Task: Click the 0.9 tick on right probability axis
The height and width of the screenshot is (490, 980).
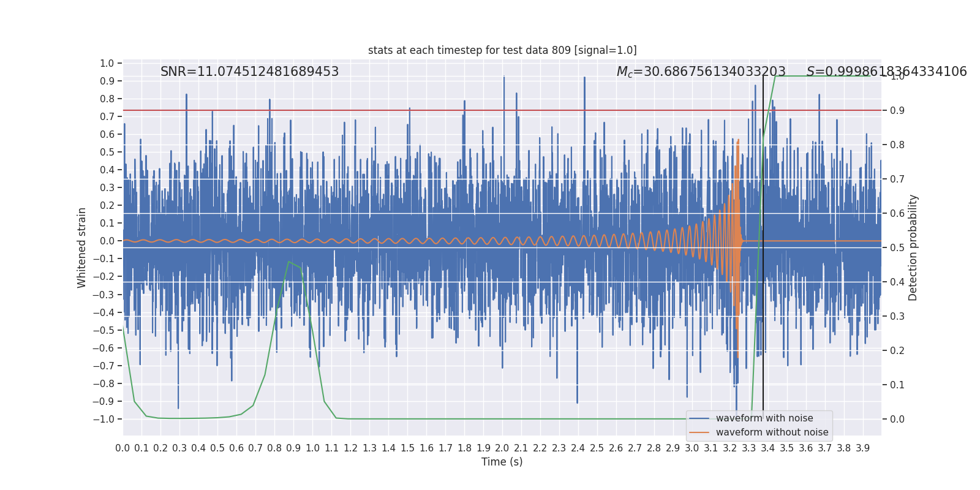Action: coord(897,110)
